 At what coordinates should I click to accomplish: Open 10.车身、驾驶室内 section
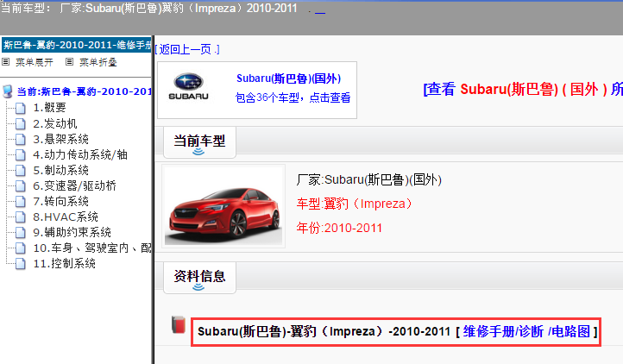(92, 248)
